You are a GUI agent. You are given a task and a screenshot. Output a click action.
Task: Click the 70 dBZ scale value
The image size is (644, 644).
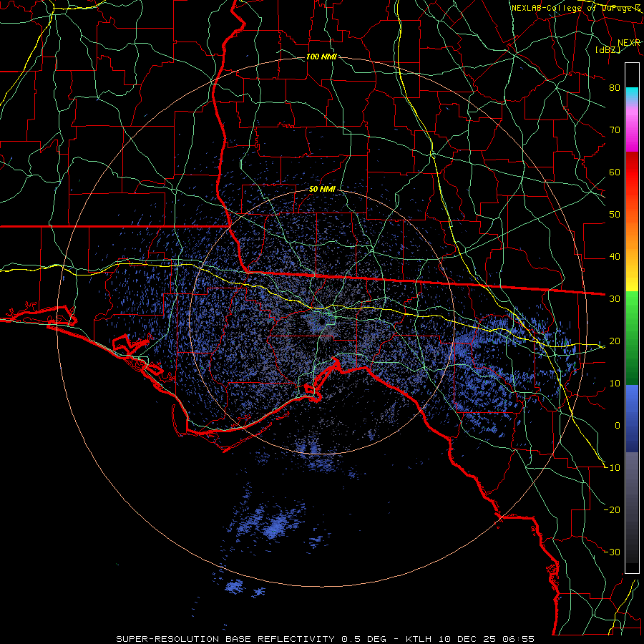coord(615,130)
